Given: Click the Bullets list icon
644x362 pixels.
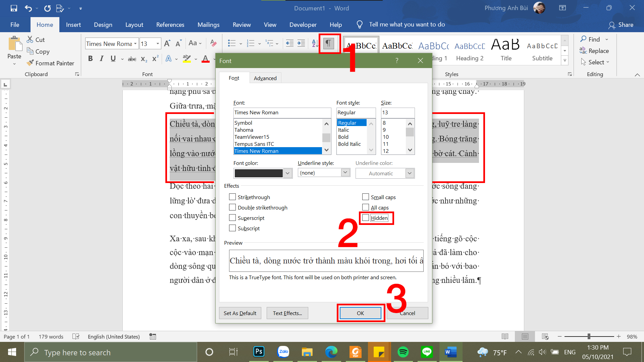Looking at the screenshot, I should point(231,43).
